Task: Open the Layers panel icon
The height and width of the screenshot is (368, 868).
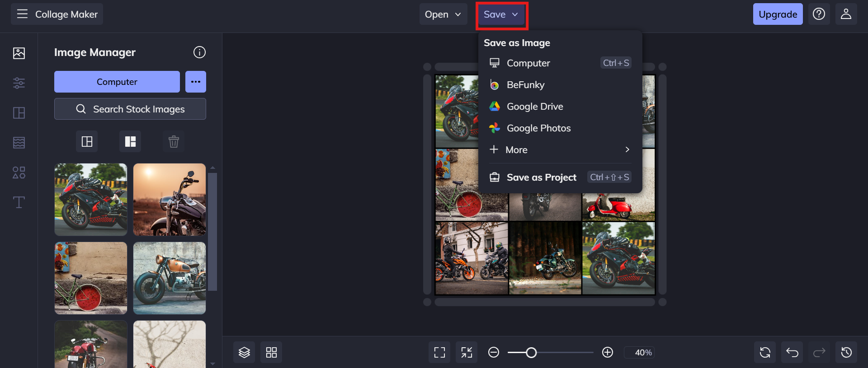Action: pyautogui.click(x=244, y=352)
